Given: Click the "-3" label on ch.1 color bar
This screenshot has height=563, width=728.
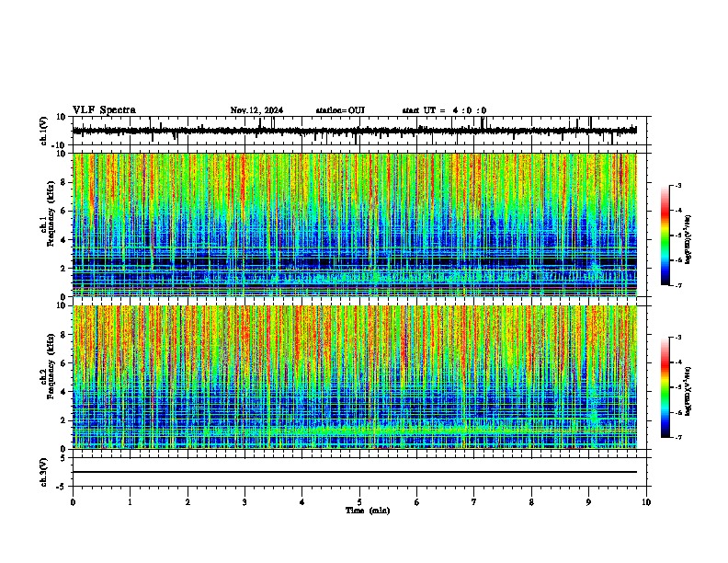Looking at the screenshot, I should [678, 185].
